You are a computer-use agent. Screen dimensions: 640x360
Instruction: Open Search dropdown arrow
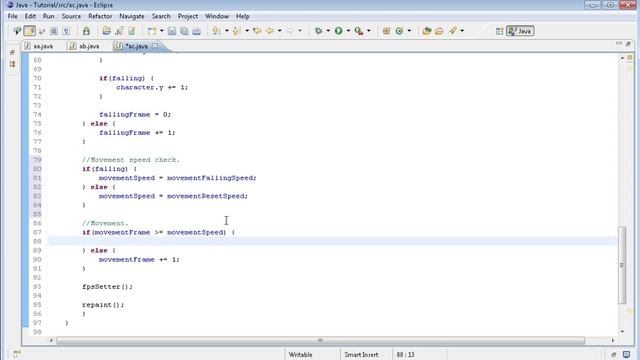[x=462, y=31]
